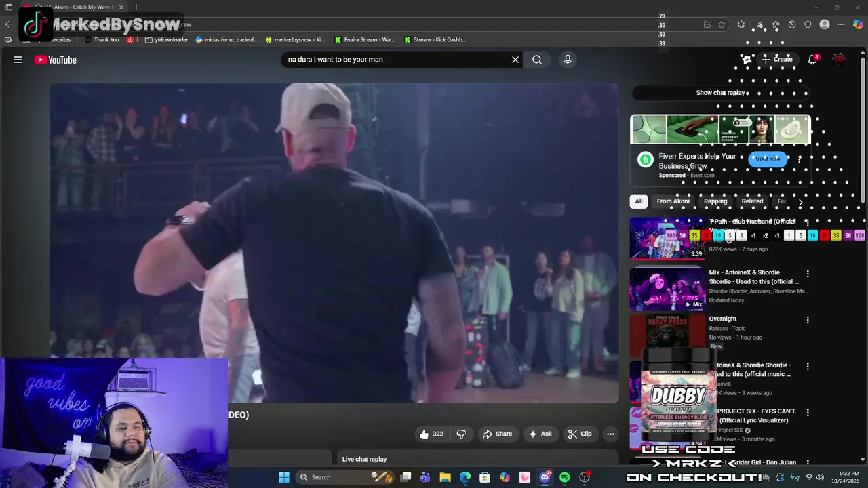Open browser Settings and more menu

[841, 24]
